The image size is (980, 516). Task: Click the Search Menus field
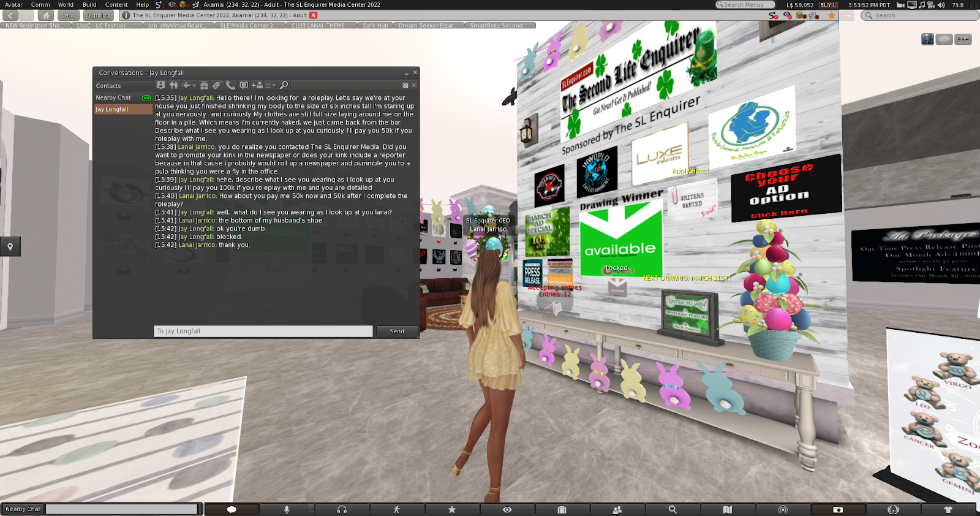tap(745, 5)
